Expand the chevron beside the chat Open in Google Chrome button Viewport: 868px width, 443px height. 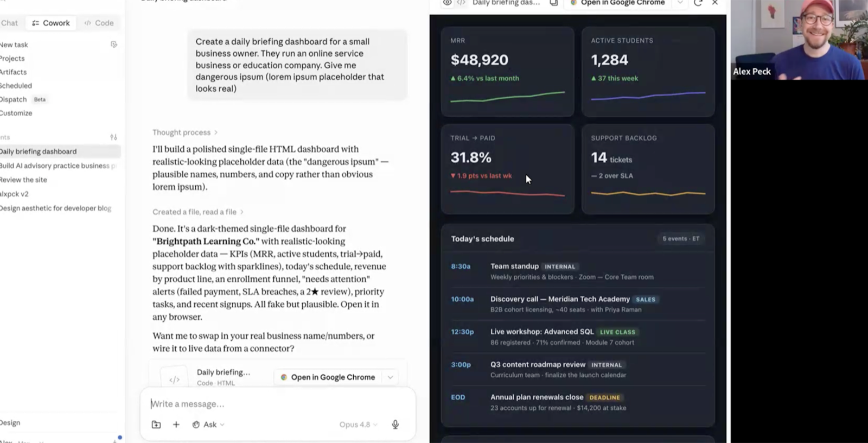click(x=390, y=377)
